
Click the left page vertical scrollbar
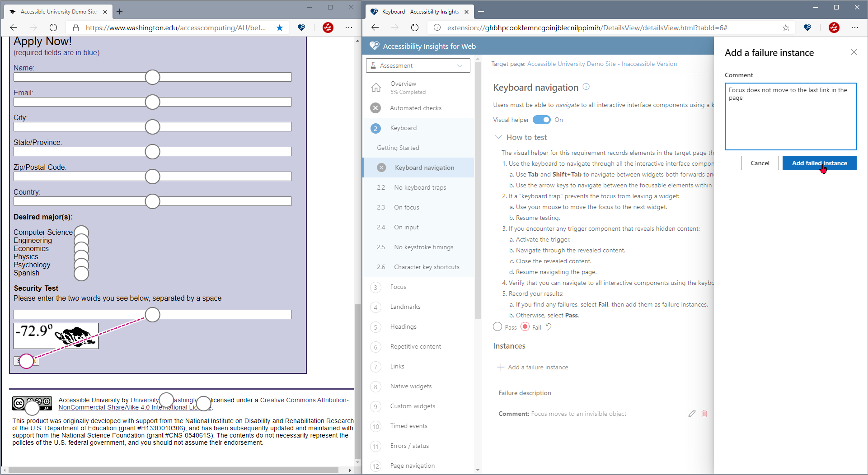point(357,382)
